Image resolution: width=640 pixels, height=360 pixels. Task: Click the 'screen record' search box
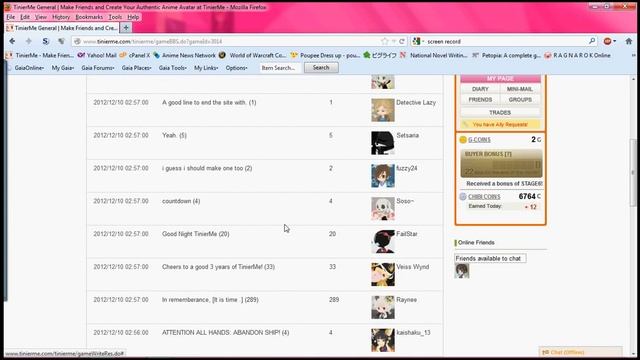pos(506,41)
